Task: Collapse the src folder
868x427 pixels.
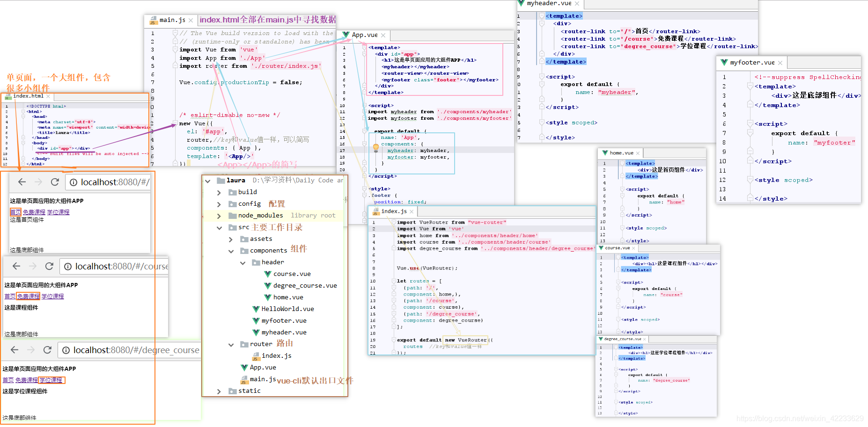Action: click(x=219, y=228)
